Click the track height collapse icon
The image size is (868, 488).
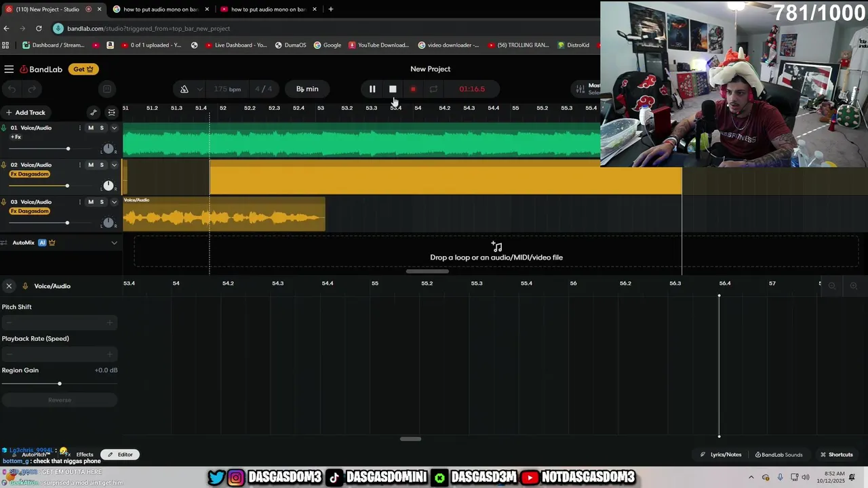pyautogui.click(x=112, y=113)
